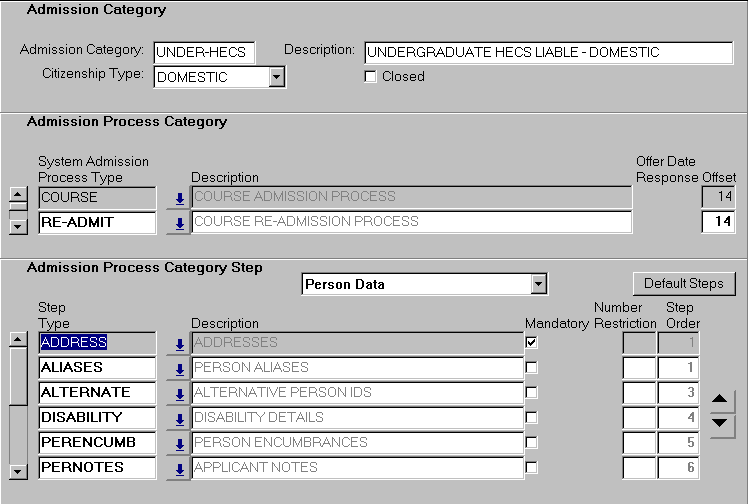This screenshot has height=504, width=748.
Task: Click the Admission Category input field
Action: pyautogui.click(x=205, y=52)
